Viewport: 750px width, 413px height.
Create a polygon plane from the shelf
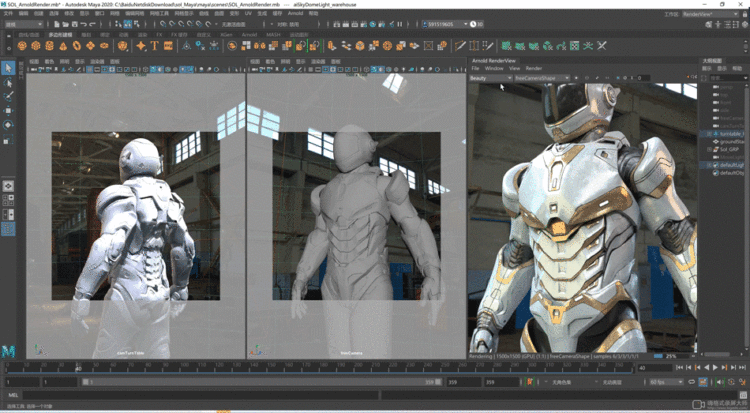click(x=90, y=46)
